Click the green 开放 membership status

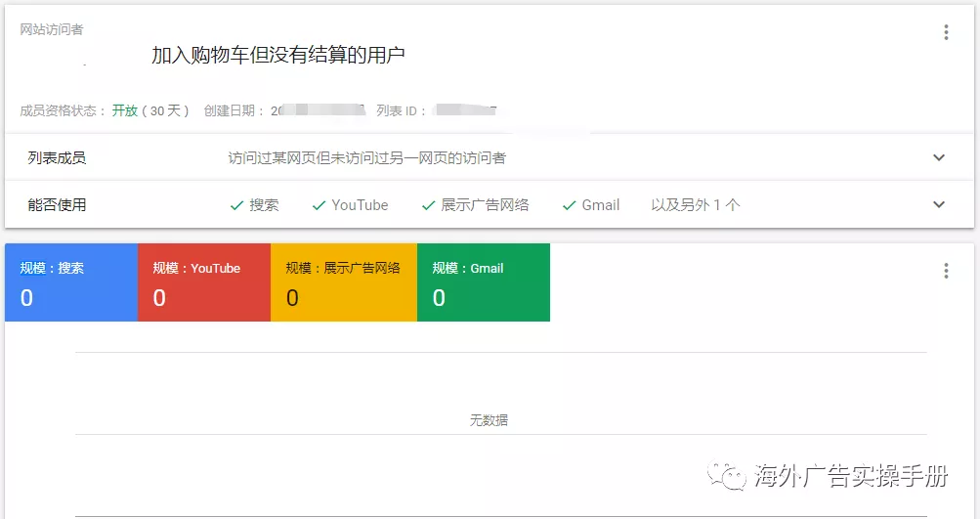click(125, 110)
